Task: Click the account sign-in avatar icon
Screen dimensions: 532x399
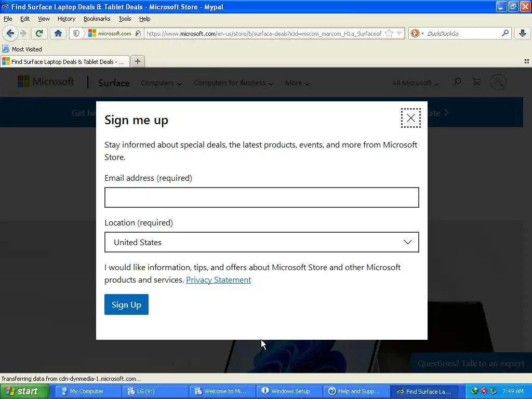Action: (x=498, y=82)
